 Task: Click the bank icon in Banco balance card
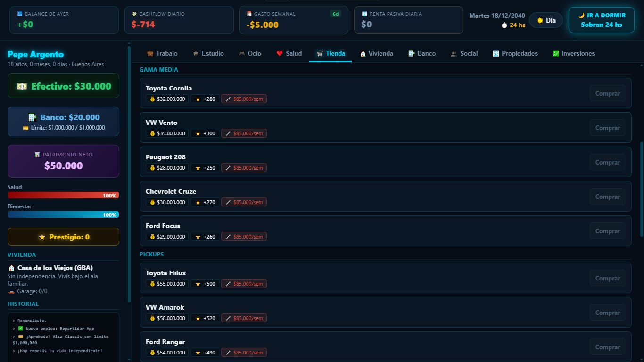tap(33, 117)
